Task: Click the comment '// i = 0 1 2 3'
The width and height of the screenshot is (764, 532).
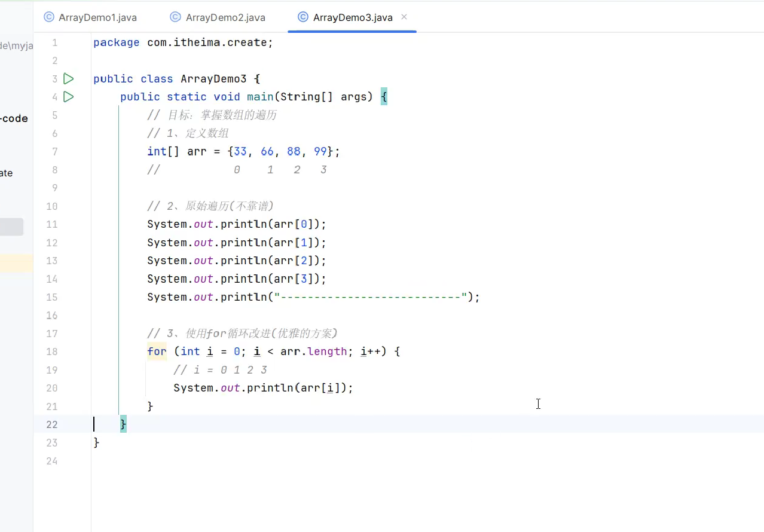Action: pos(220,370)
